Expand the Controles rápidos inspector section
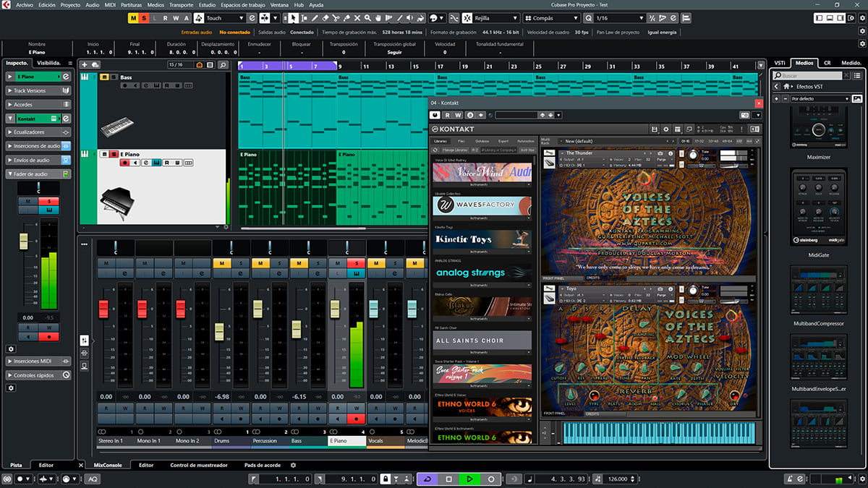The height and width of the screenshot is (488, 868). pyautogui.click(x=38, y=375)
